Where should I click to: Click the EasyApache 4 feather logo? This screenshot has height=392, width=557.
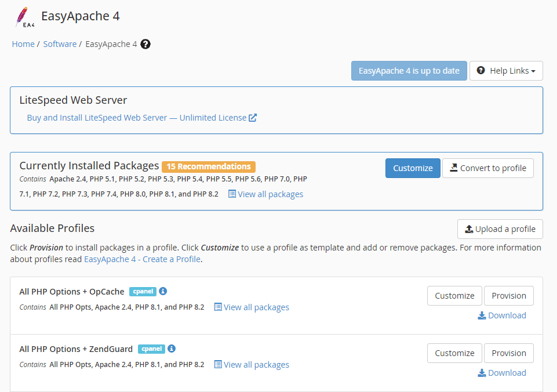point(24,17)
